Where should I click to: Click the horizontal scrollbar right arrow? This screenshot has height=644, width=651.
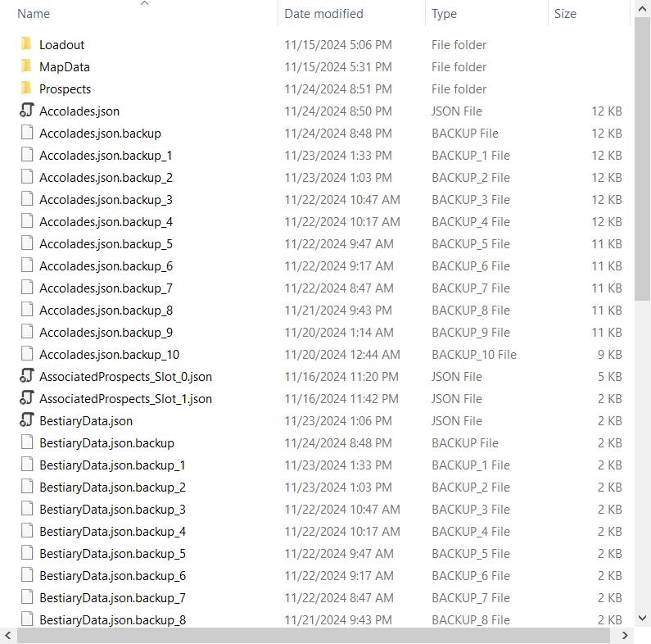tap(625, 635)
